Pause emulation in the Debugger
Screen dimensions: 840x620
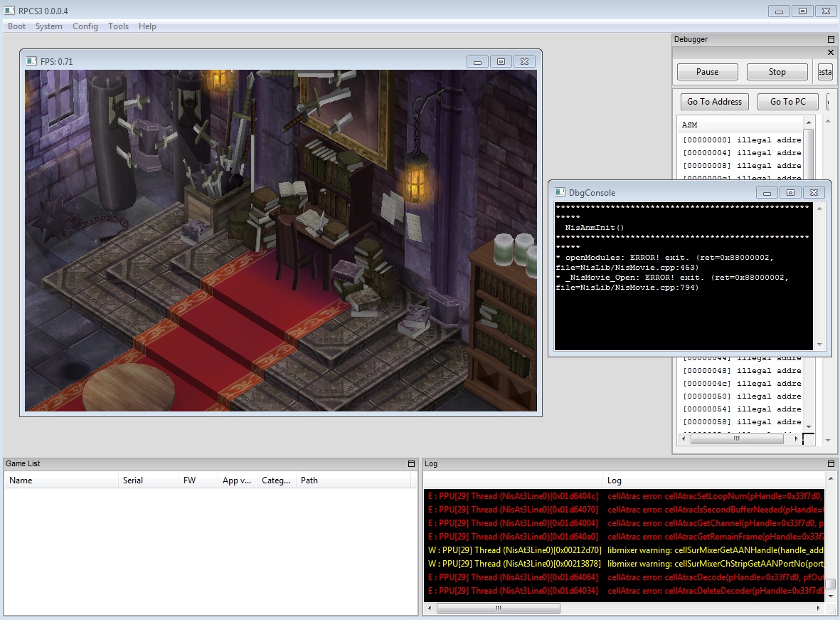point(707,72)
